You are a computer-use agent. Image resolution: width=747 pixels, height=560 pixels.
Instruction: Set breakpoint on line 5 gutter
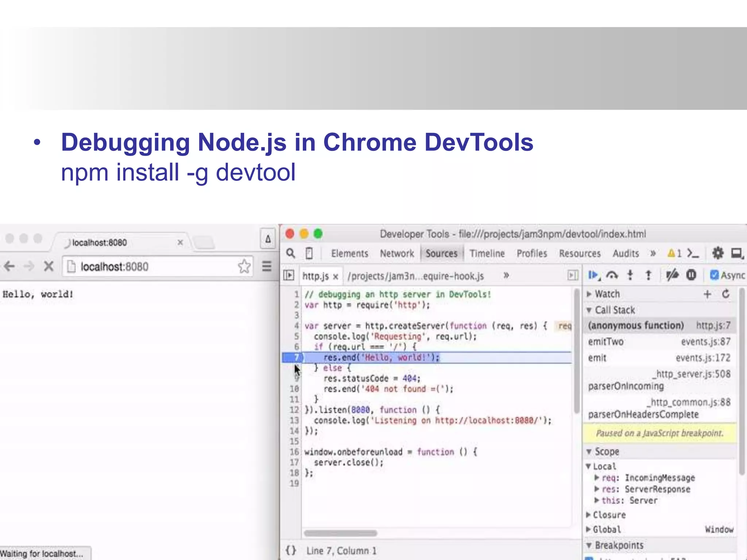click(x=296, y=336)
